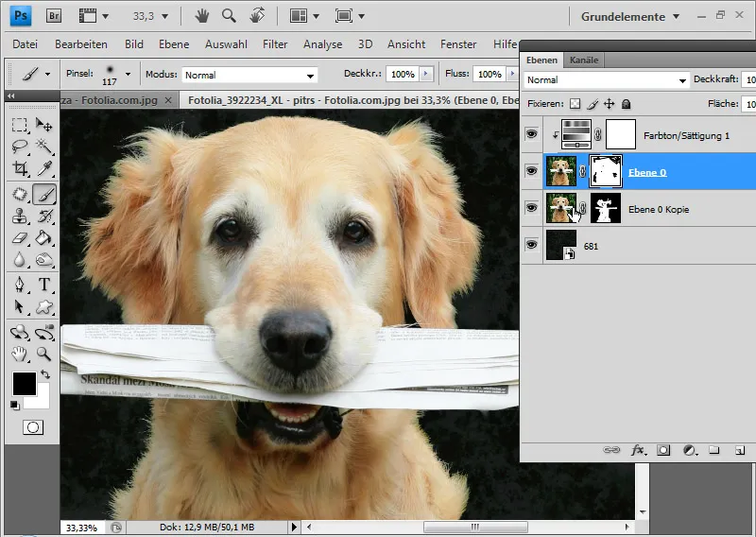Select the Blur tool

pos(20,260)
